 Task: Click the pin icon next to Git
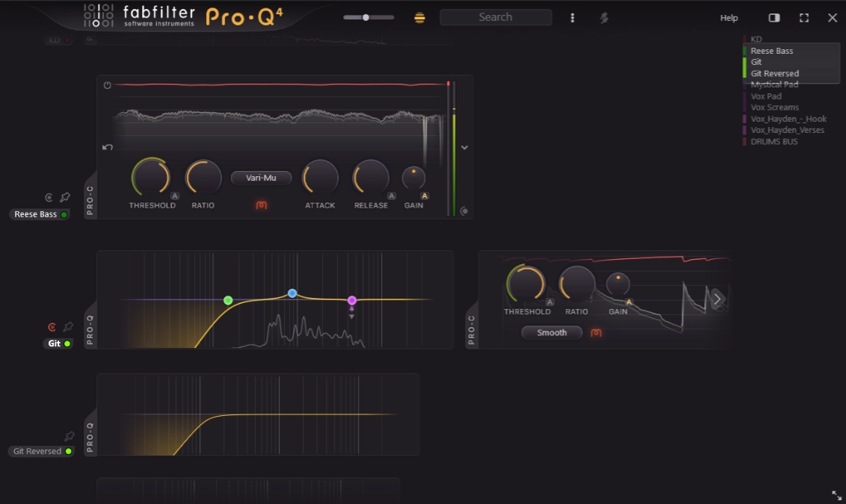(68, 327)
